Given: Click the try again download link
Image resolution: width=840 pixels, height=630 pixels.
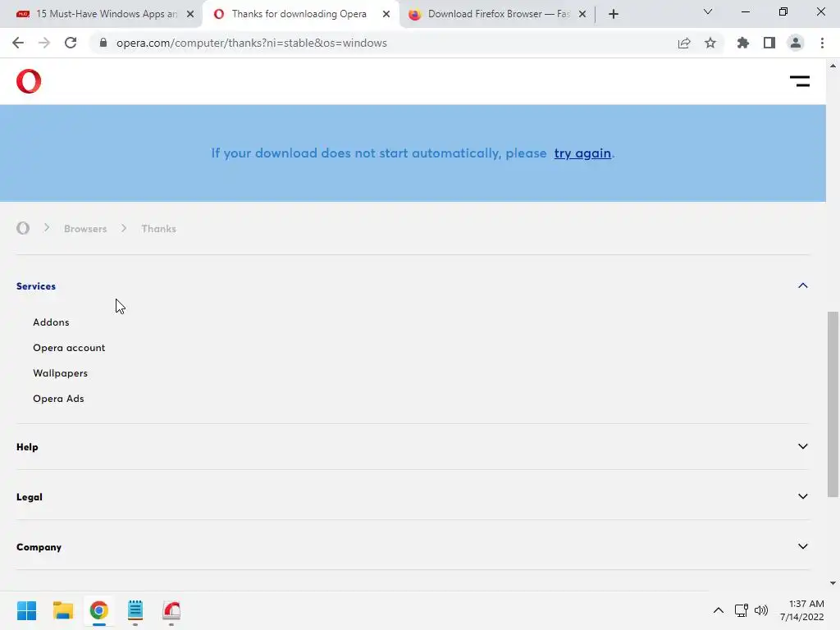Looking at the screenshot, I should click(x=582, y=153).
